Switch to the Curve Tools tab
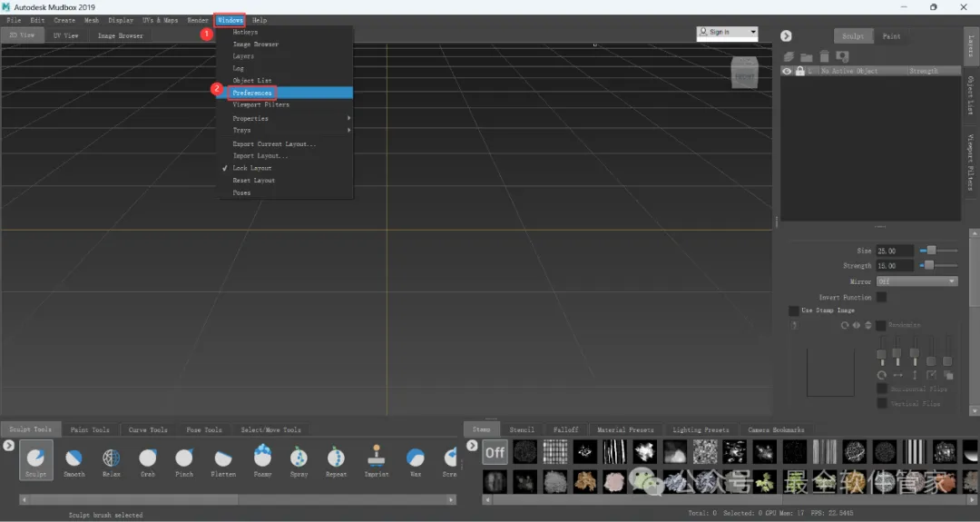Viewport: 980px width, 522px height. 148,429
